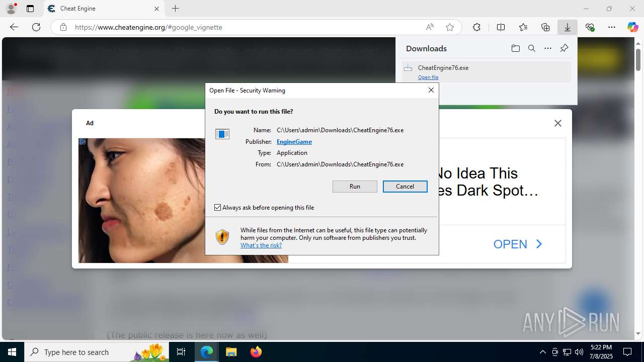The width and height of the screenshot is (644, 362).
Task: Go back using the browser back arrow
Action: pos(14,27)
